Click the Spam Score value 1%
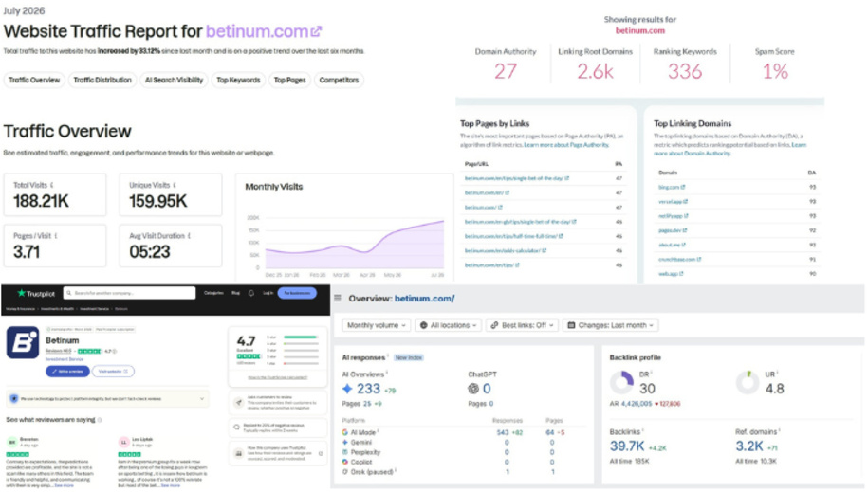 [x=775, y=71]
